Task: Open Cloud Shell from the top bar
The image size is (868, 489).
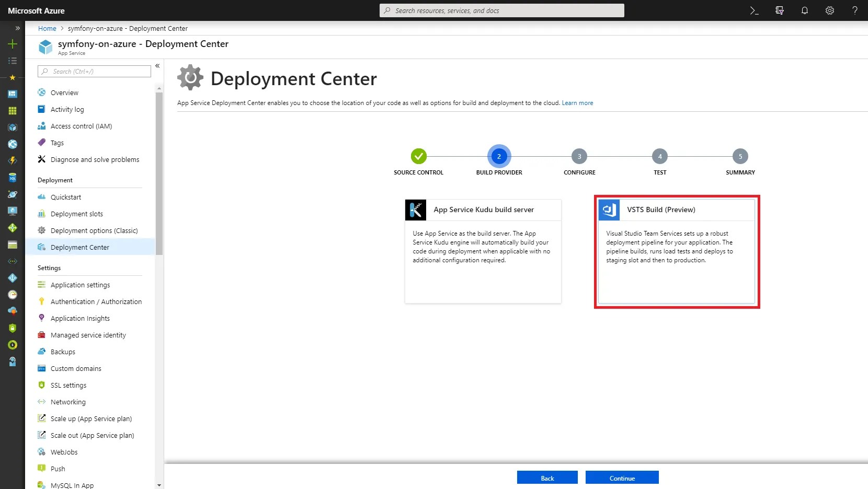Action: coord(754,10)
